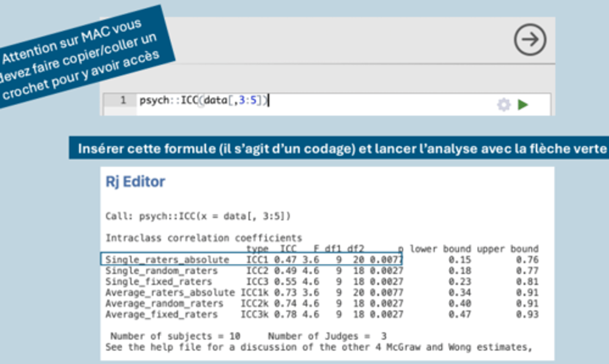The image size is (609, 364).
Task: Click upper bound value 0.93
Action: click(x=527, y=315)
